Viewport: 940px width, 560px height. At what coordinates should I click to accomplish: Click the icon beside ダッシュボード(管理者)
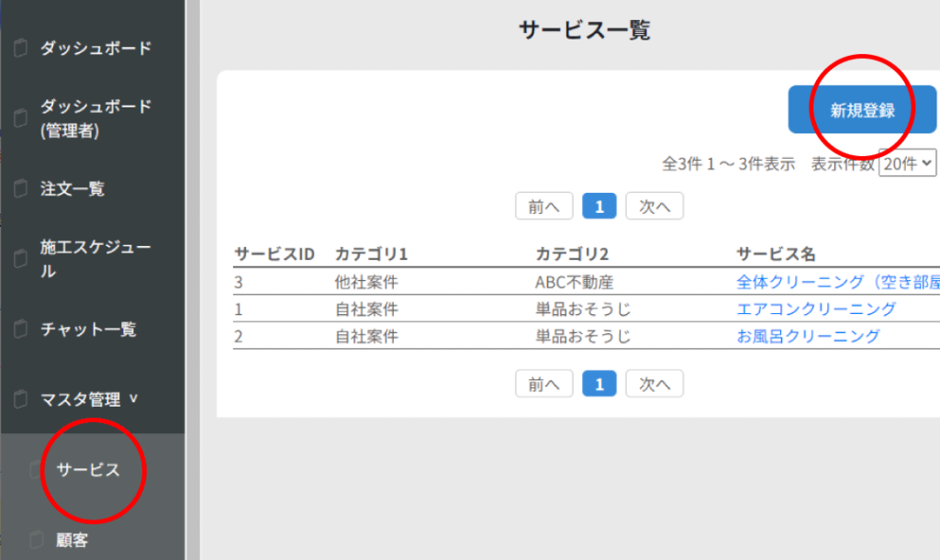21,118
